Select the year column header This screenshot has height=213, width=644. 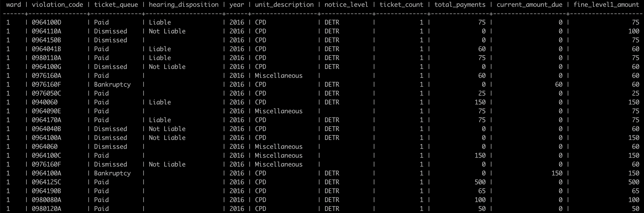click(x=237, y=5)
